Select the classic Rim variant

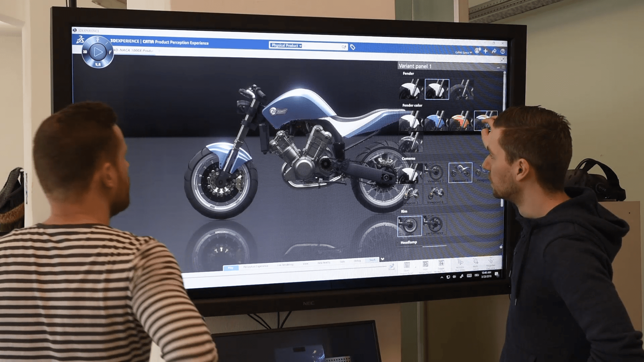(x=410, y=226)
